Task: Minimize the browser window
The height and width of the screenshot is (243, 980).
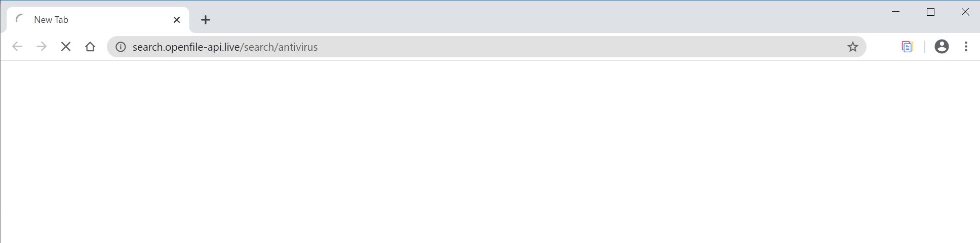Action: click(895, 12)
